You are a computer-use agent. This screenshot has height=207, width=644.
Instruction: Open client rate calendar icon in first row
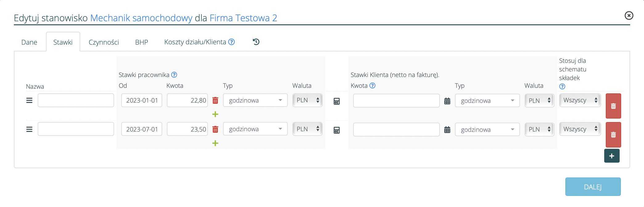[x=447, y=101]
